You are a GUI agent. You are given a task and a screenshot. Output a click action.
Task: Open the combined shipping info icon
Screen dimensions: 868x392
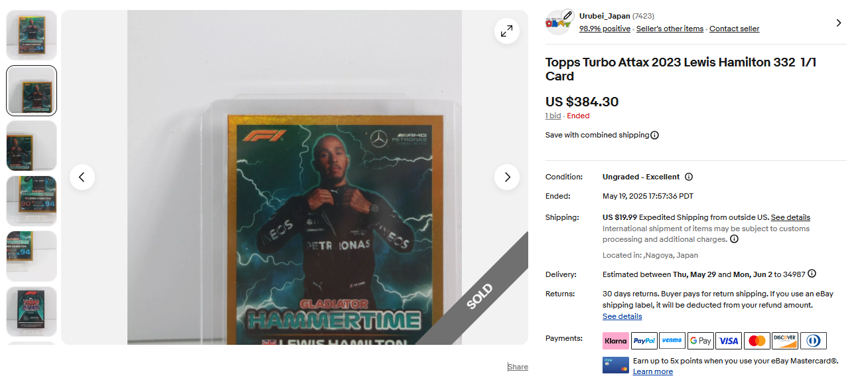coord(655,136)
